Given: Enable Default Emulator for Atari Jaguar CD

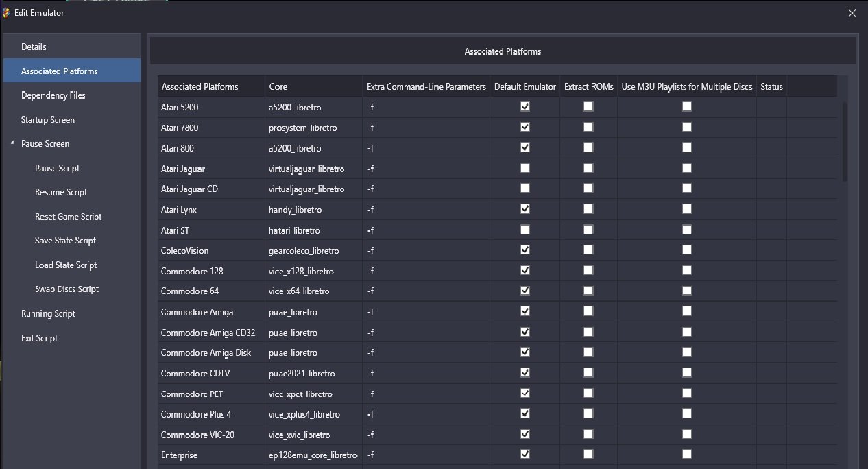Looking at the screenshot, I should pyautogui.click(x=525, y=188).
